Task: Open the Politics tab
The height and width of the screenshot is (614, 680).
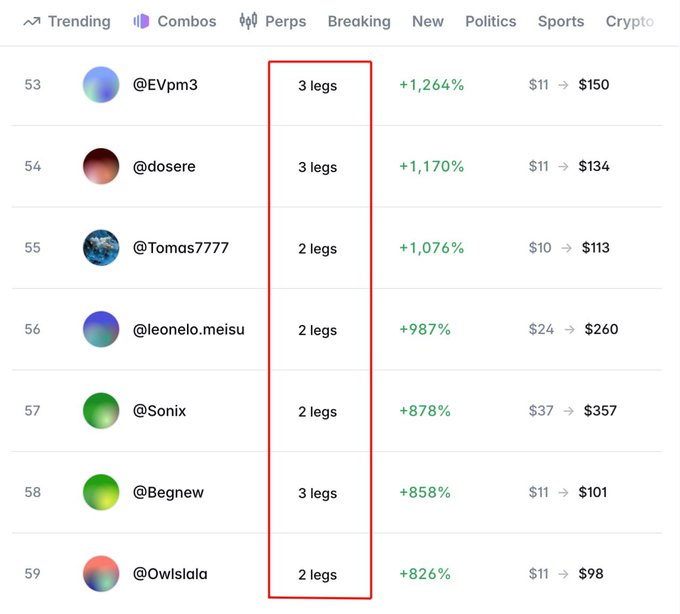Action: click(490, 21)
